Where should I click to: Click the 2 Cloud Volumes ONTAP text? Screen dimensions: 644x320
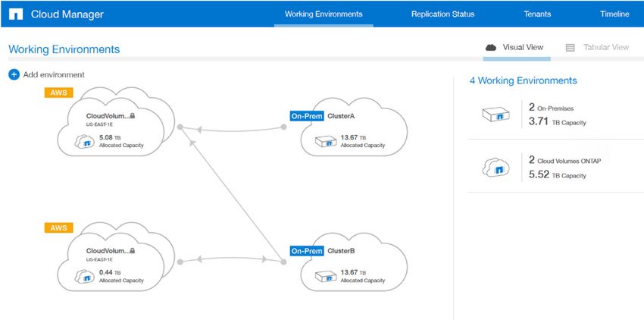(x=564, y=161)
